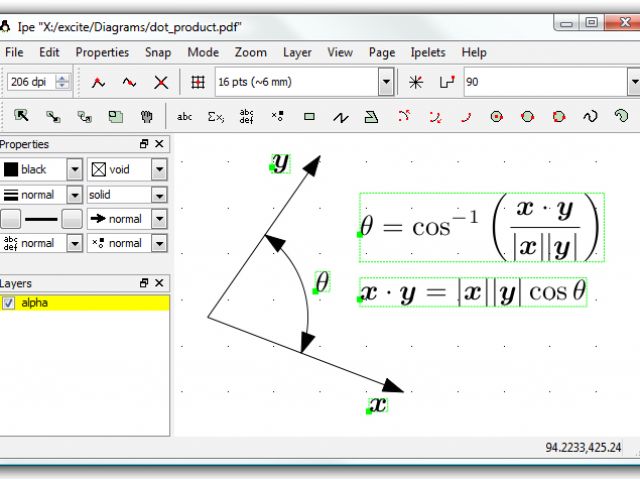The height and width of the screenshot is (480, 640).
Task: Select the math formula tool
Action: [x=215, y=117]
